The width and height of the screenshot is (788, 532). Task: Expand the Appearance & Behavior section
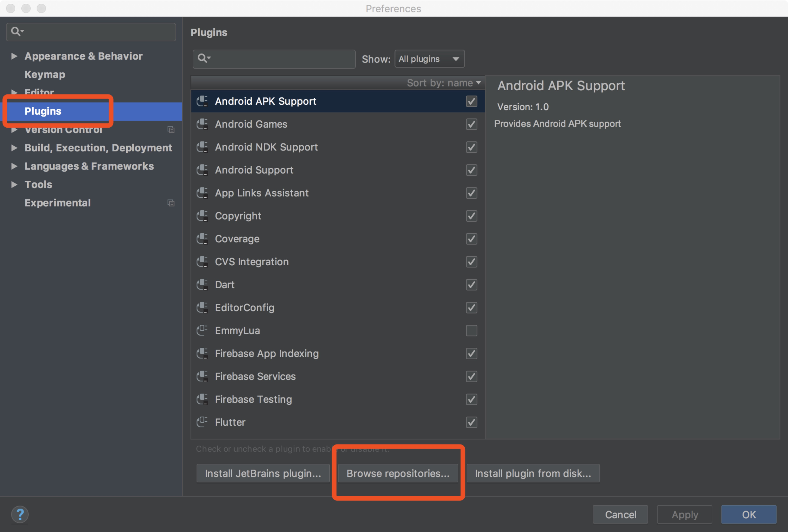[14, 56]
